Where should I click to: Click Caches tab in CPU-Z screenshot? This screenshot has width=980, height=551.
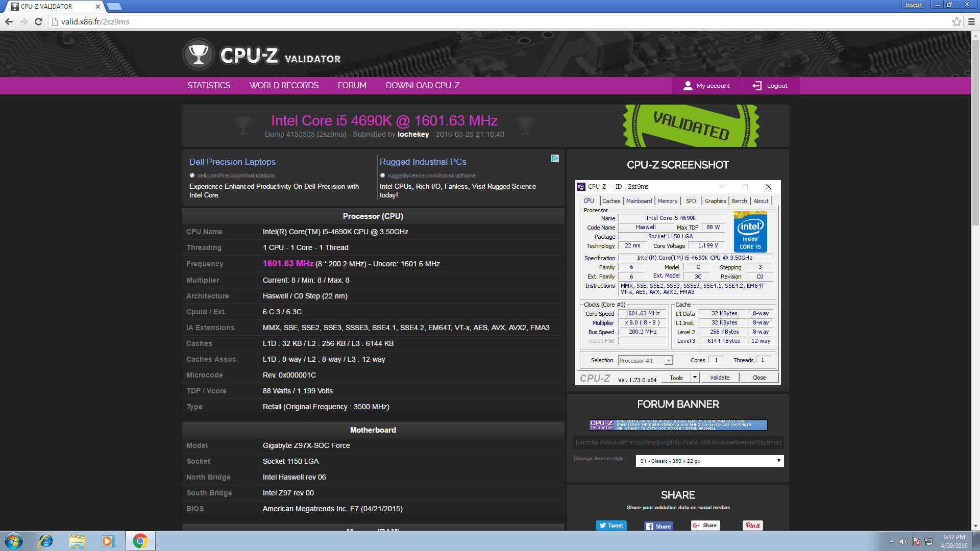(x=611, y=201)
